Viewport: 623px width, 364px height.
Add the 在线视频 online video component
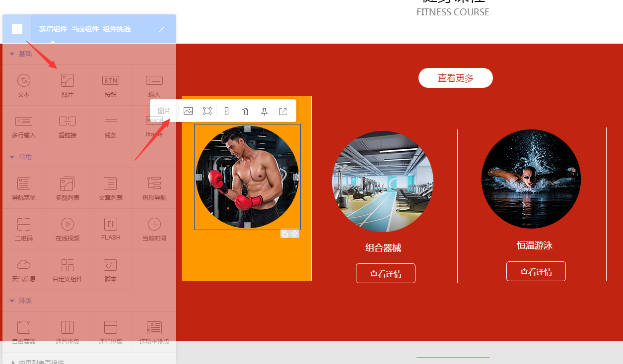(x=68, y=229)
